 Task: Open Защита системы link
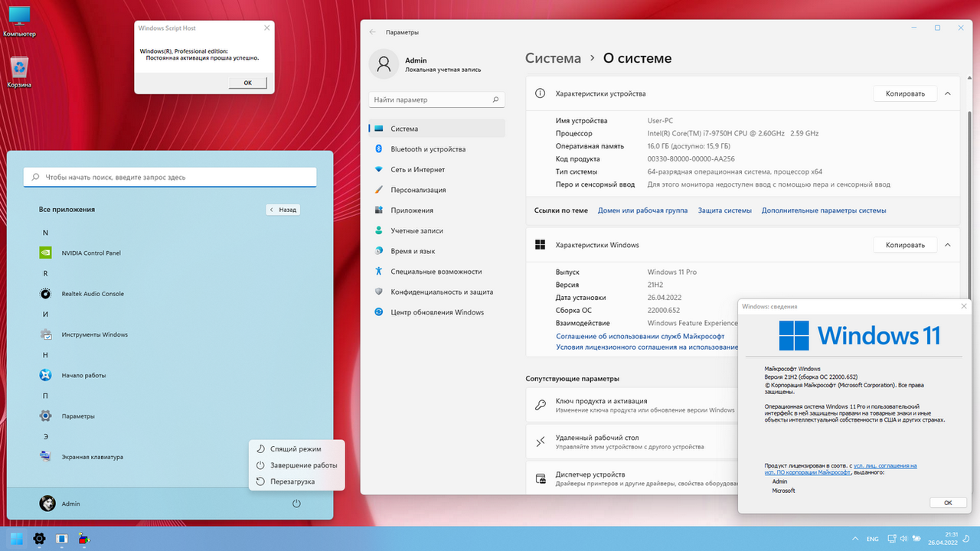click(724, 210)
